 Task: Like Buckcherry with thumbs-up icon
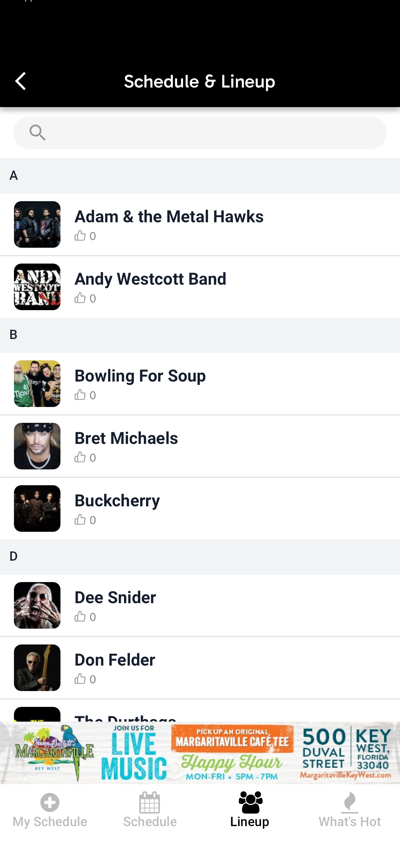[80, 520]
